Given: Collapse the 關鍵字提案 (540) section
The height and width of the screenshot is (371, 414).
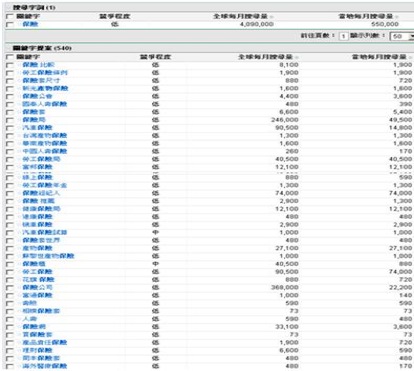Looking at the screenshot, I should [x=9, y=48].
